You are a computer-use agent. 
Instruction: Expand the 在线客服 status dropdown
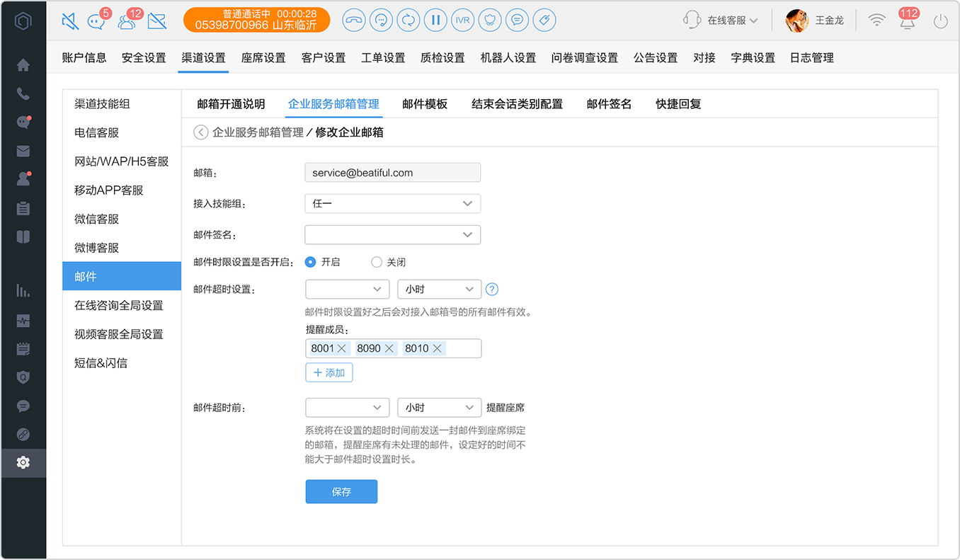point(721,21)
